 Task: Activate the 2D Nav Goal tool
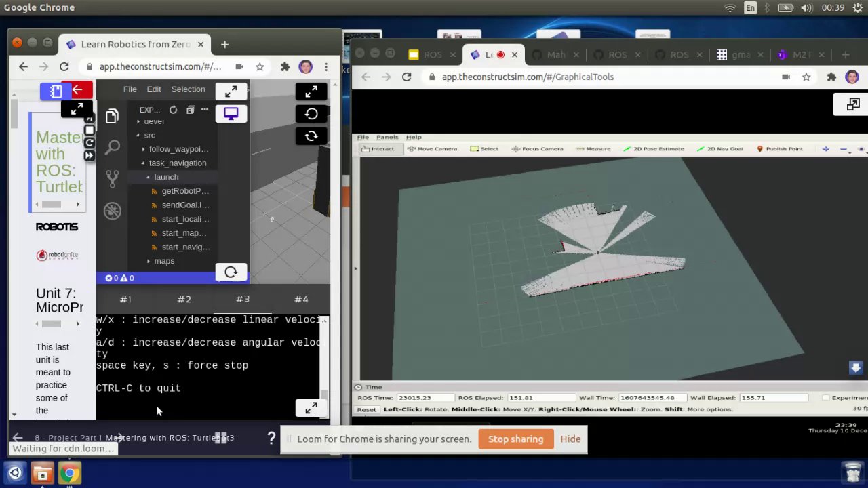click(720, 149)
